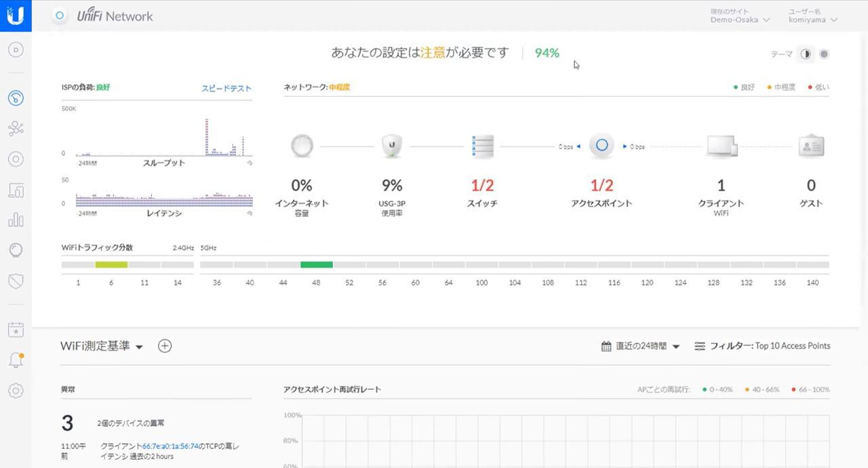This screenshot has width=868, height=468.
Task: Open the komiyama user dropdown
Action: (x=812, y=16)
